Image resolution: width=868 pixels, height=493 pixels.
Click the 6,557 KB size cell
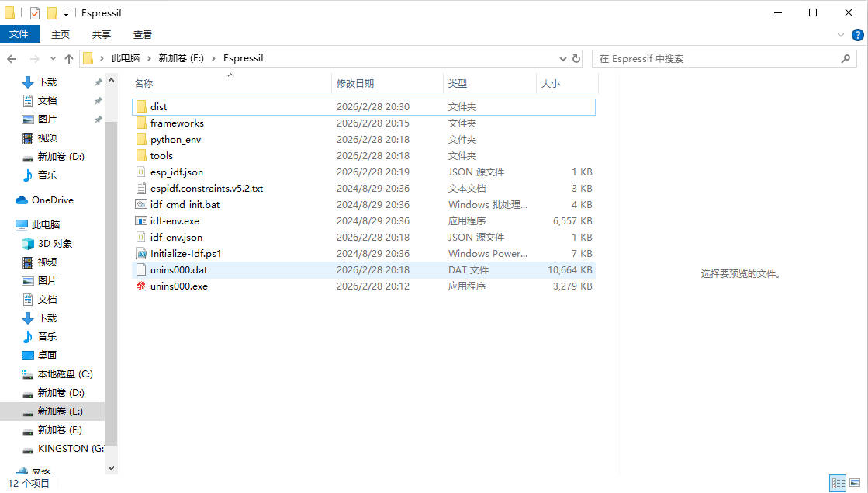(572, 221)
